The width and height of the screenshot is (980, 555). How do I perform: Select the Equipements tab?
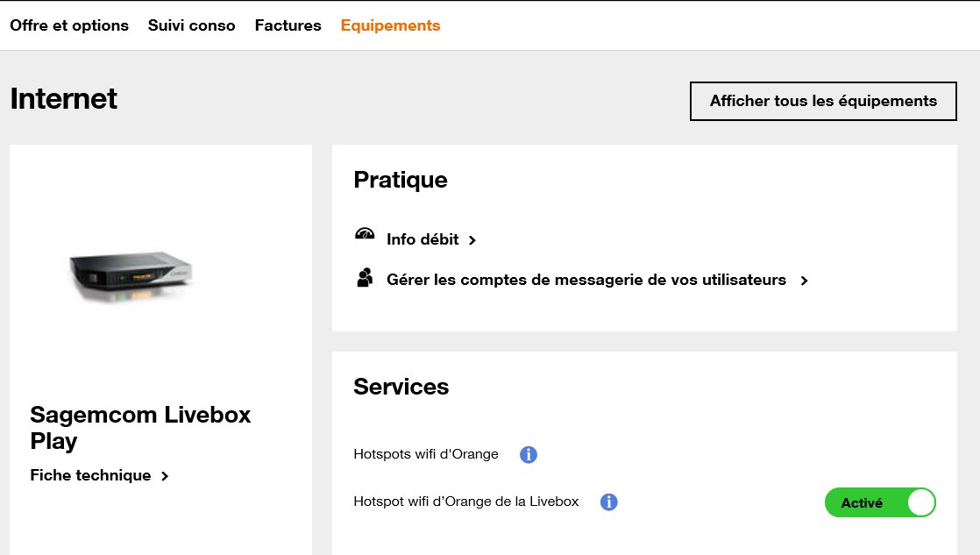[x=390, y=25]
